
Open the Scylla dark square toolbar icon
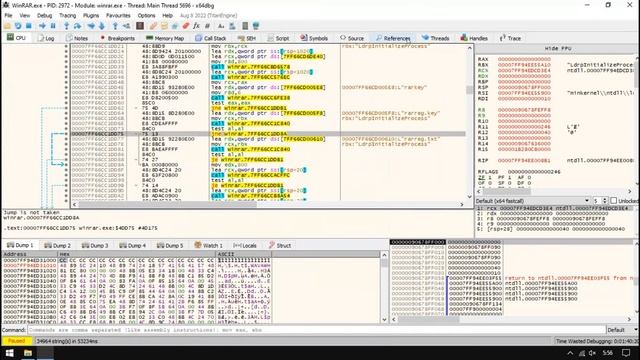(x=140, y=26)
